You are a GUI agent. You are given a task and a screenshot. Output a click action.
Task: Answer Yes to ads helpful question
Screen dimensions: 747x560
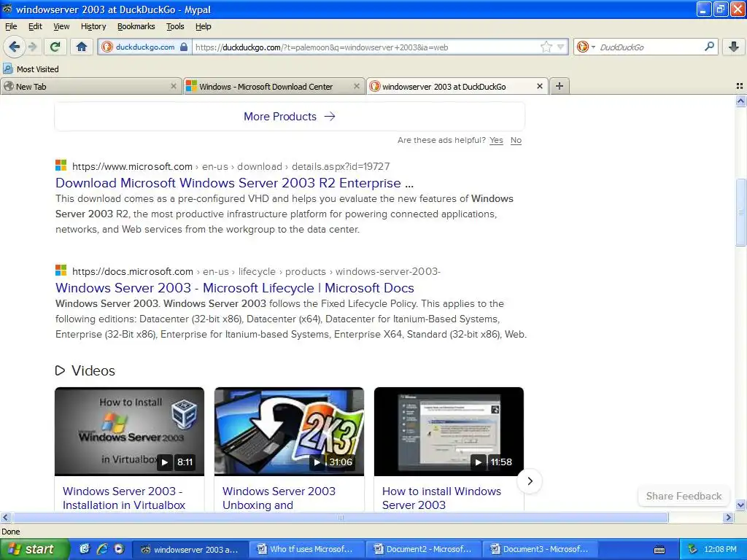coord(496,141)
